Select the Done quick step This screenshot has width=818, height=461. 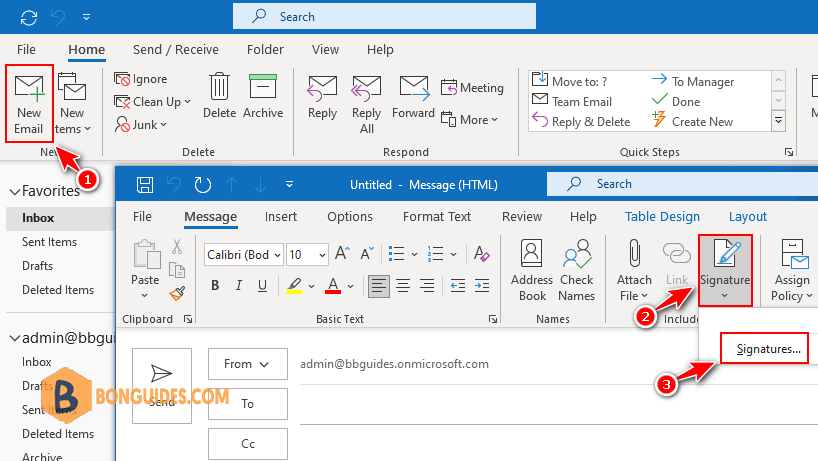click(676, 101)
